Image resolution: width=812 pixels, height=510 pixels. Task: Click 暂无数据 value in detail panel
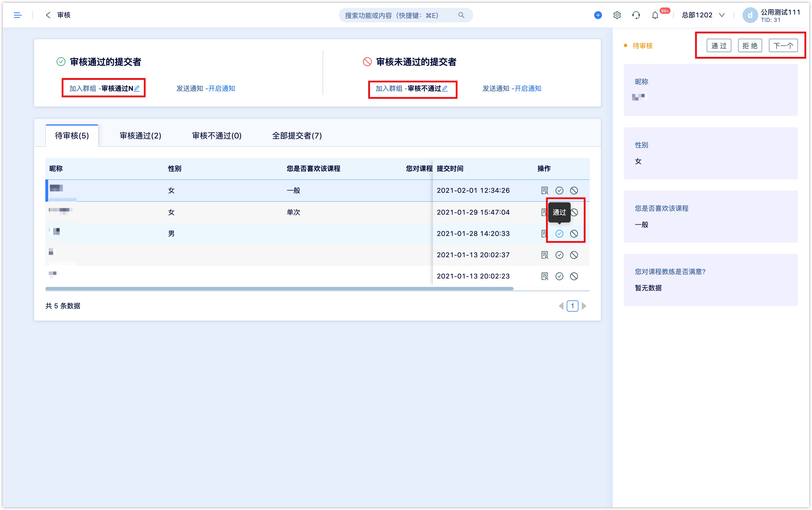coord(648,288)
